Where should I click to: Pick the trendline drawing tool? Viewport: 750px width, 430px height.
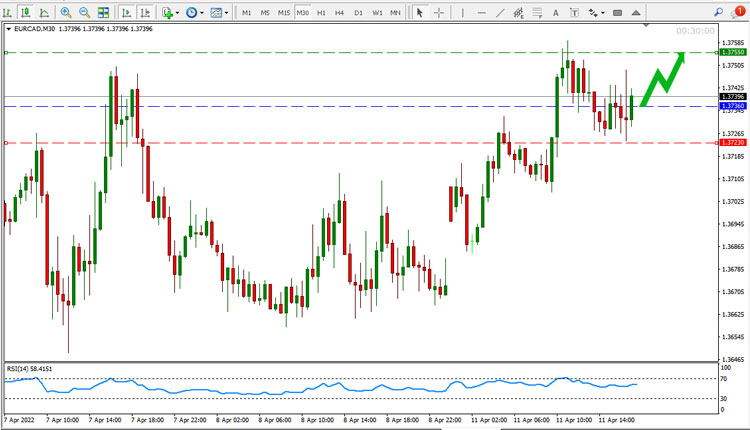500,13
